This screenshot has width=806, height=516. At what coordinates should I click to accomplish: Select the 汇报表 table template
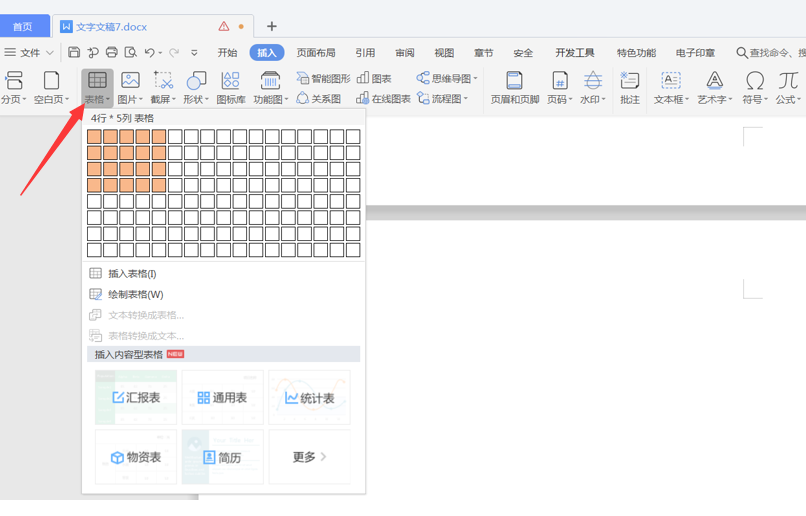(x=136, y=397)
